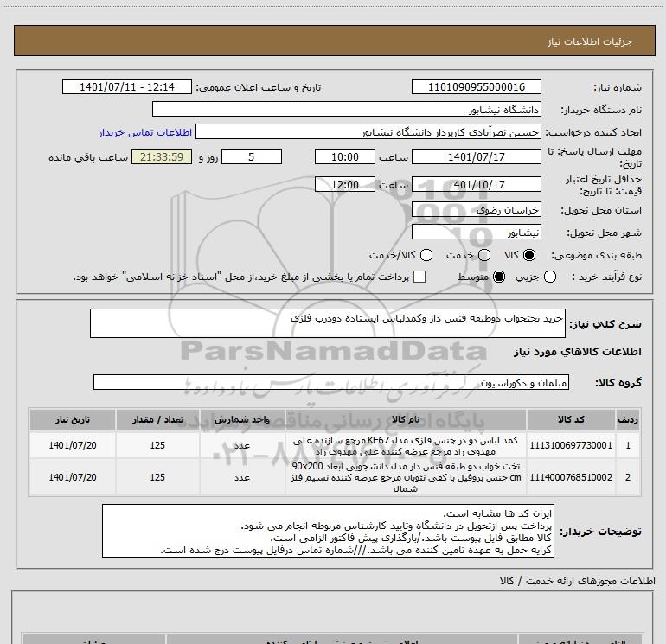Select the خدمت radio button
This screenshot has width=666, height=644.
click(x=484, y=255)
